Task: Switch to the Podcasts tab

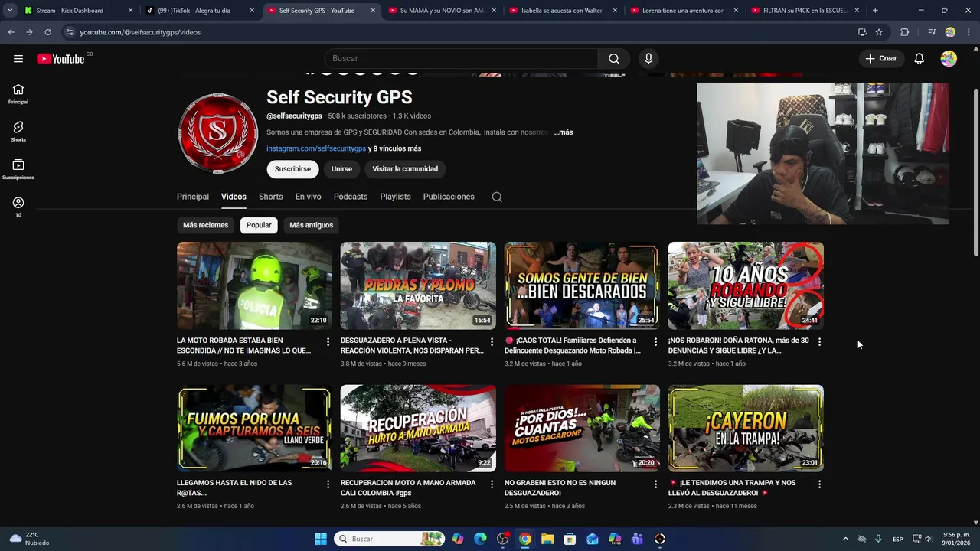Action: pos(351,197)
